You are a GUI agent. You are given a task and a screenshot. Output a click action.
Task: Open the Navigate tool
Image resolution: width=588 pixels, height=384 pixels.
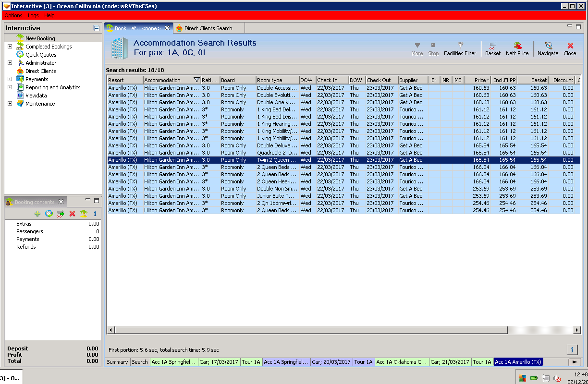pyautogui.click(x=548, y=48)
